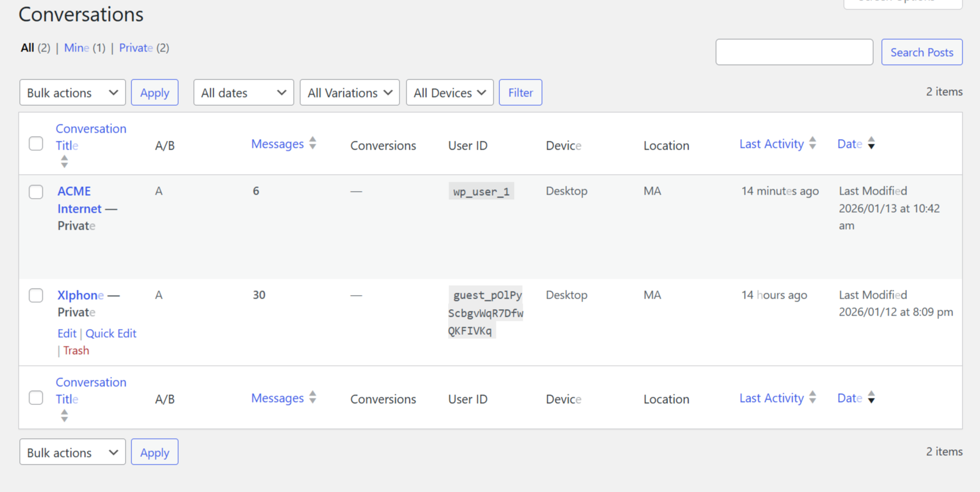Focus the search posts input field
Viewport: 980px width, 492px height.
click(x=794, y=52)
